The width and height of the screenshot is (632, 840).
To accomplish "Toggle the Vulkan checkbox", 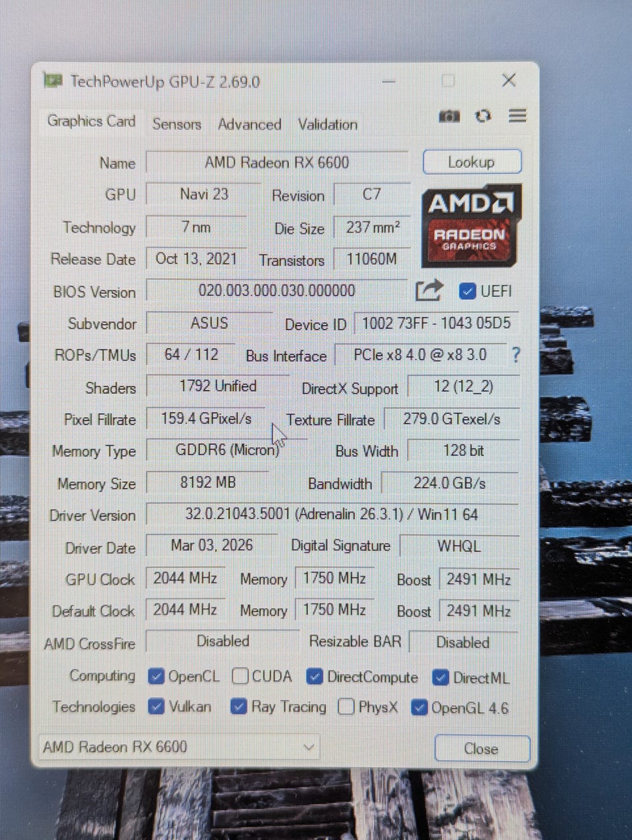I will pyautogui.click(x=156, y=707).
